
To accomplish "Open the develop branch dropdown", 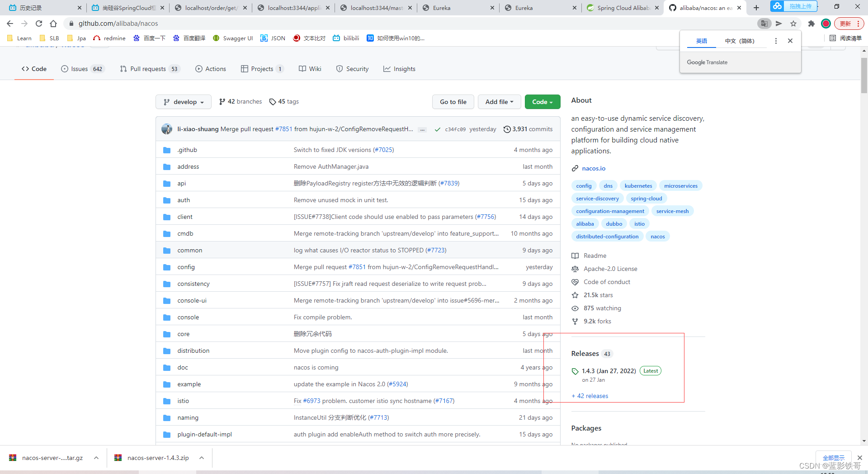I will (184, 102).
